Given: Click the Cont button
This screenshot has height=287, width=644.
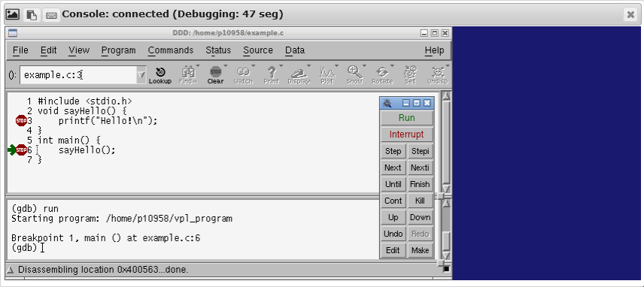Looking at the screenshot, I should [393, 201].
